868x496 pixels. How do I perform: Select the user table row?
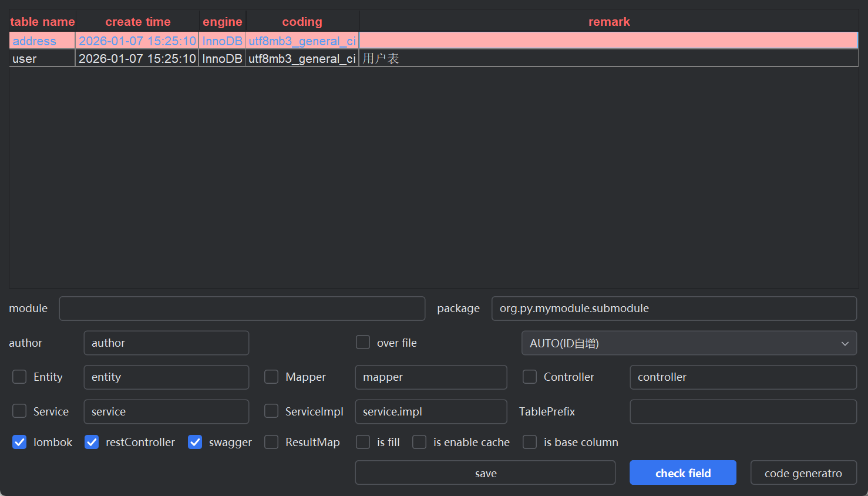tap(434, 58)
